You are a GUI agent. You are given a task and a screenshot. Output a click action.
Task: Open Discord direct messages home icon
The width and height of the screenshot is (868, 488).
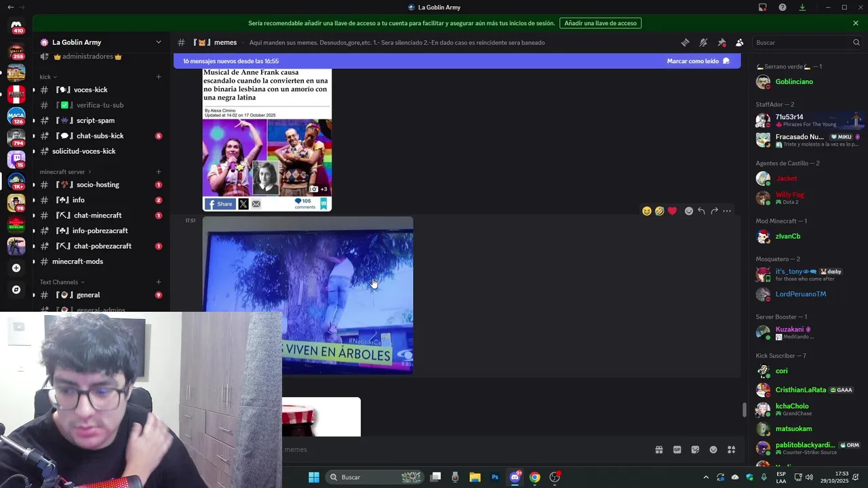[x=16, y=26]
